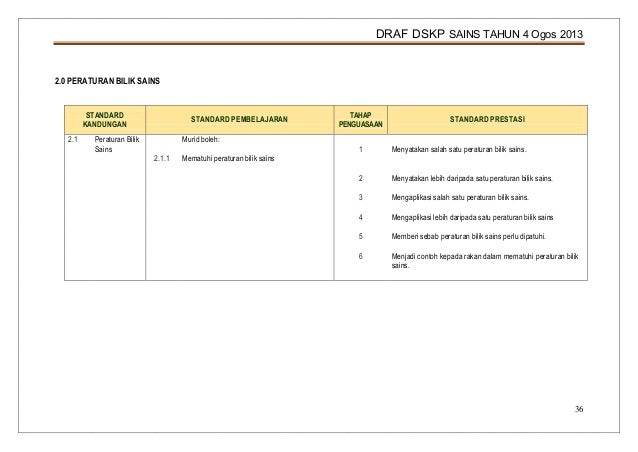Click mastery level number '4'
The width and height of the screenshot is (638, 452).
(x=361, y=217)
